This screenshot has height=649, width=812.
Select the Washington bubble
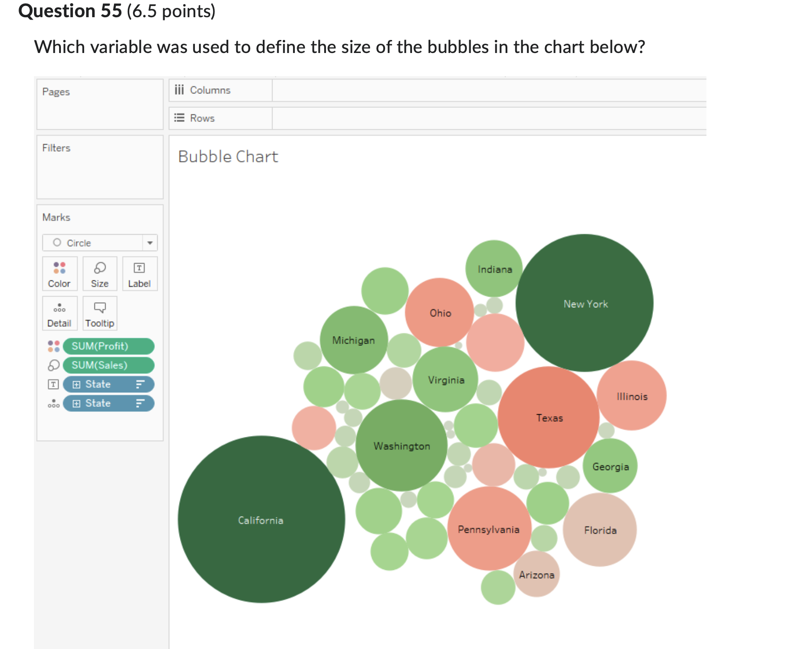[x=402, y=445]
